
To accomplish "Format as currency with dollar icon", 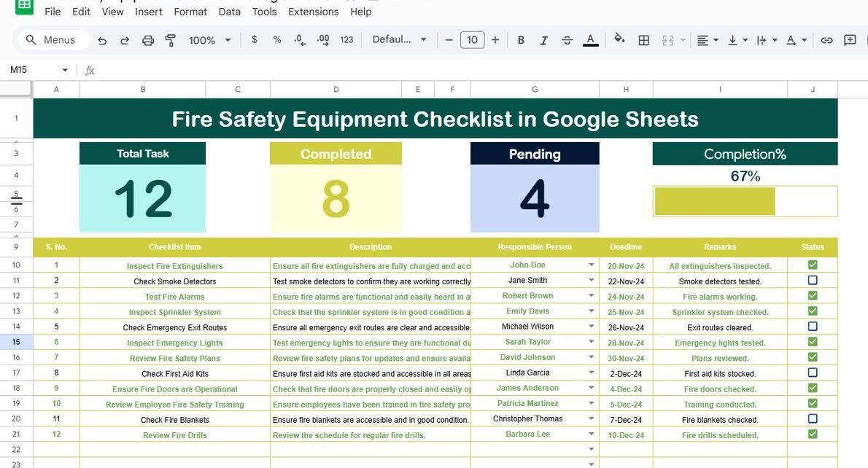I will tap(254, 40).
